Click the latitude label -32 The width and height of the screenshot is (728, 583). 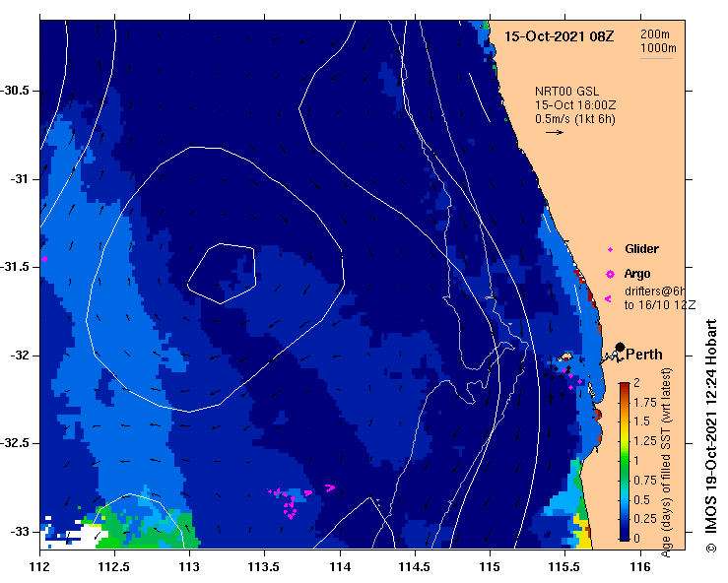tap(19, 356)
